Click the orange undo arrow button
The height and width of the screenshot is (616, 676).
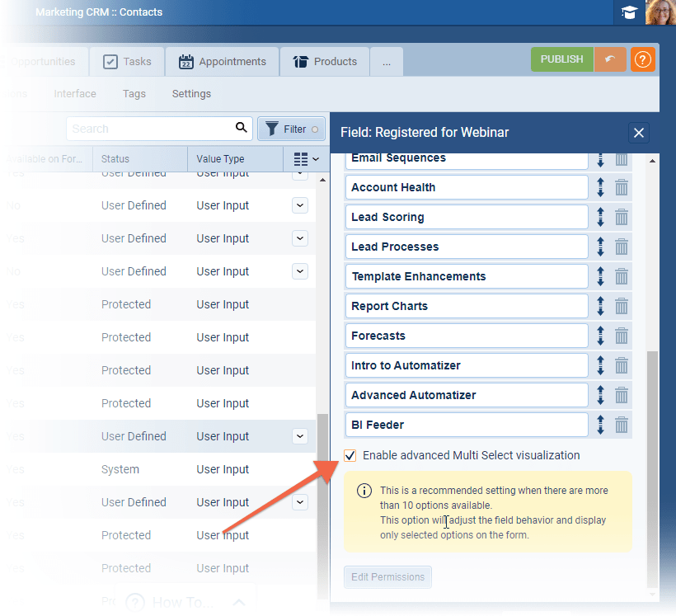coord(610,60)
